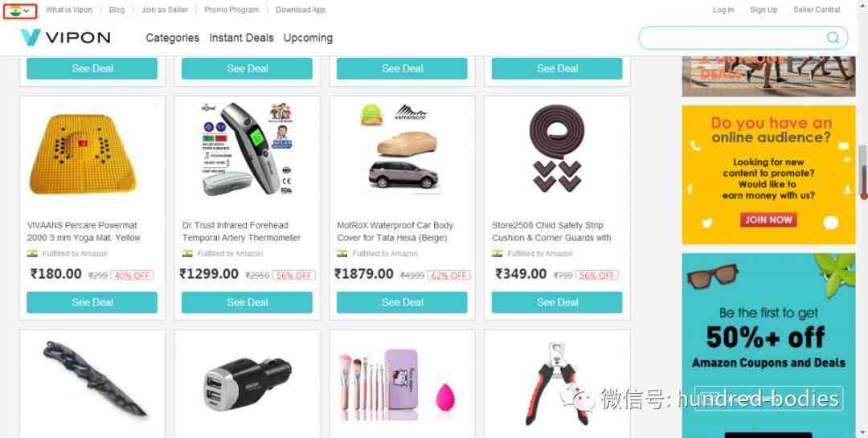
Task: Open the Seller Central link
Action: (817, 10)
